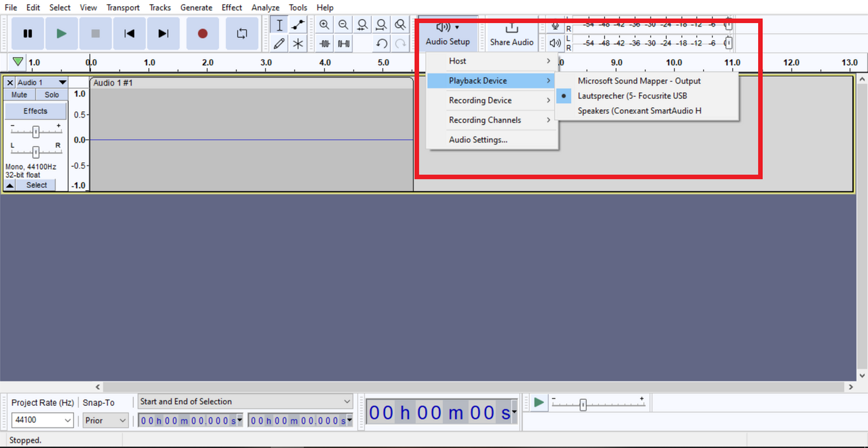Click the Stop transport button
868x448 pixels.
(96, 33)
